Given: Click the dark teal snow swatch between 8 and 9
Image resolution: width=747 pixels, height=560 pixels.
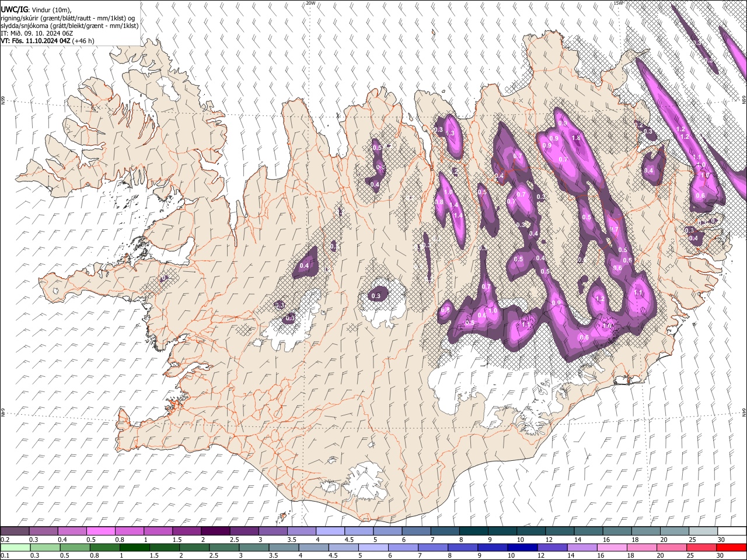Looking at the screenshot, I should click(473, 531).
